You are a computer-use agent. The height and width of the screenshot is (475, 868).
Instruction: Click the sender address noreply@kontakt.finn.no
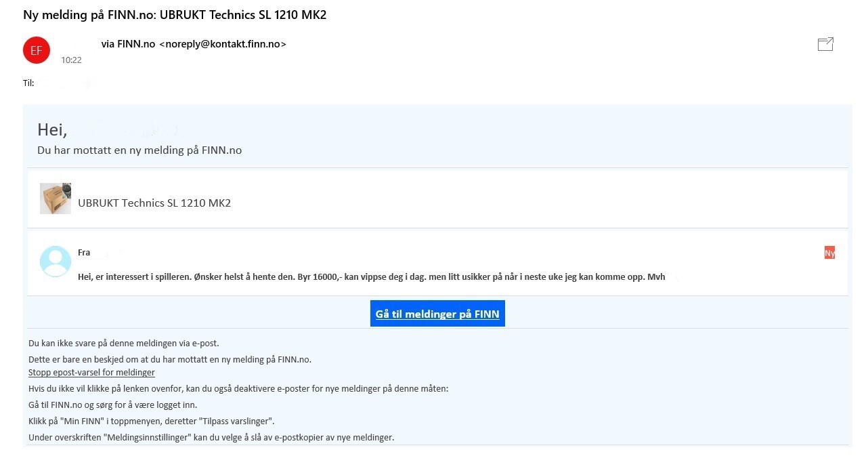click(223, 44)
